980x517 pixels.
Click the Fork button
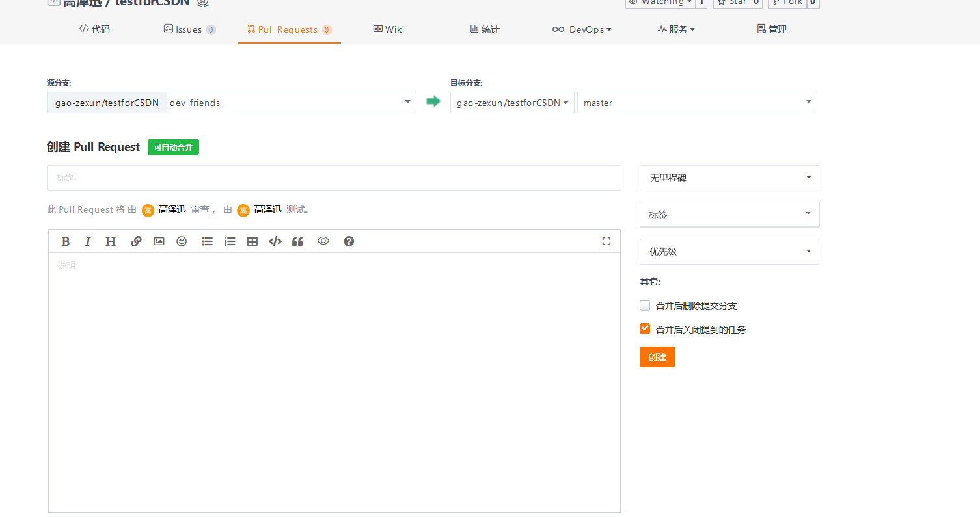point(788,3)
